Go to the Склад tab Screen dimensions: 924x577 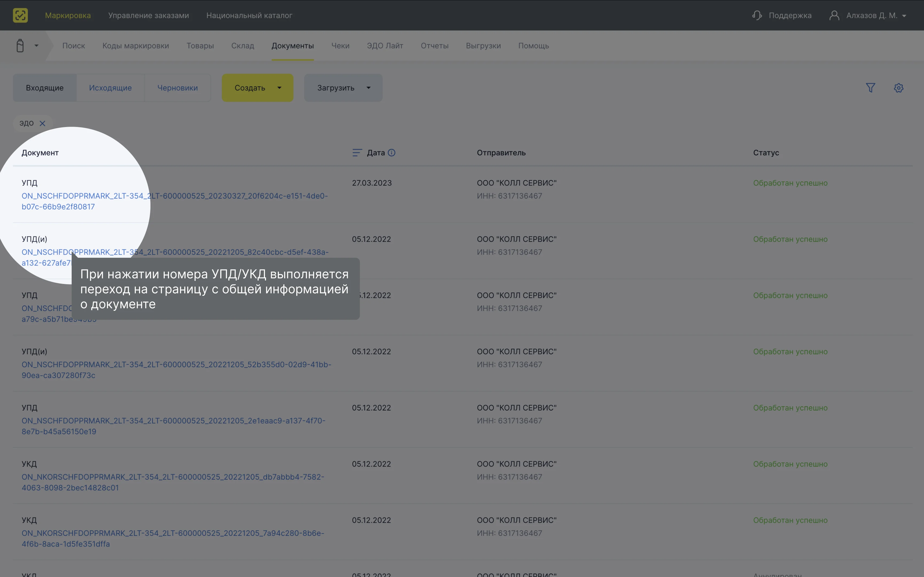[x=243, y=45]
